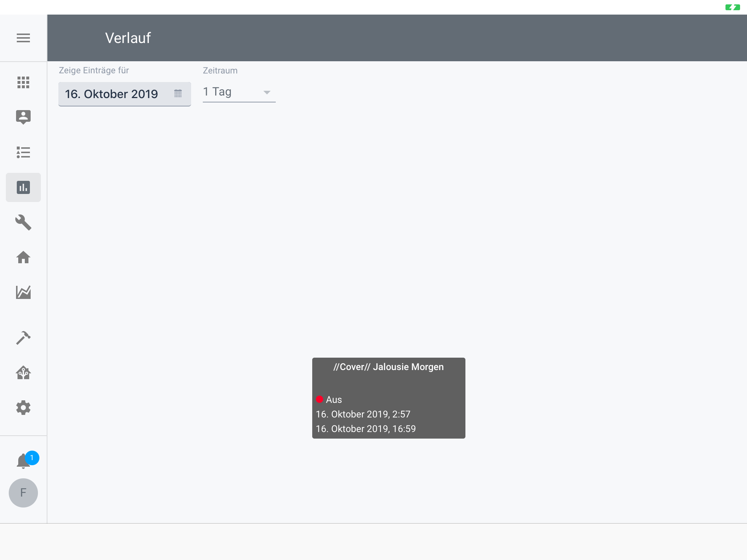Open the wrench tools sidebar icon
The image size is (747, 560).
[x=23, y=222]
